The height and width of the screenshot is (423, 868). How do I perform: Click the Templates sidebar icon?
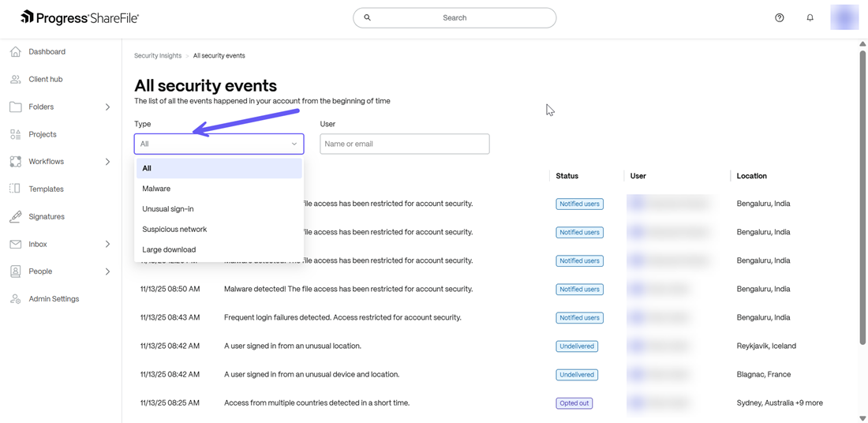pos(15,189)
